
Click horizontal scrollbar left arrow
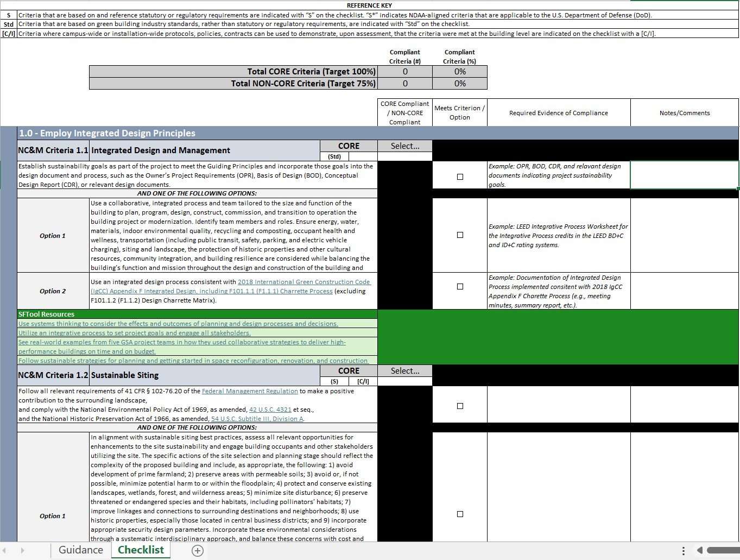coord(700,551)
